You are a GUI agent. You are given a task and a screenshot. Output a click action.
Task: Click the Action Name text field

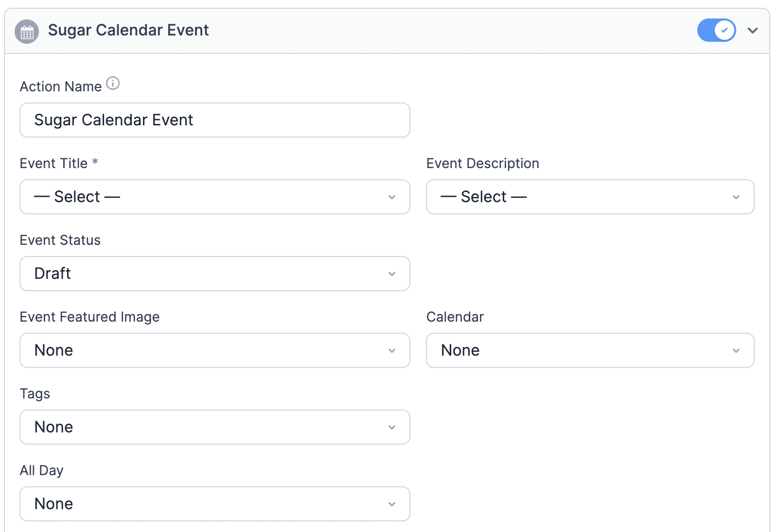[x=214, y=120]
